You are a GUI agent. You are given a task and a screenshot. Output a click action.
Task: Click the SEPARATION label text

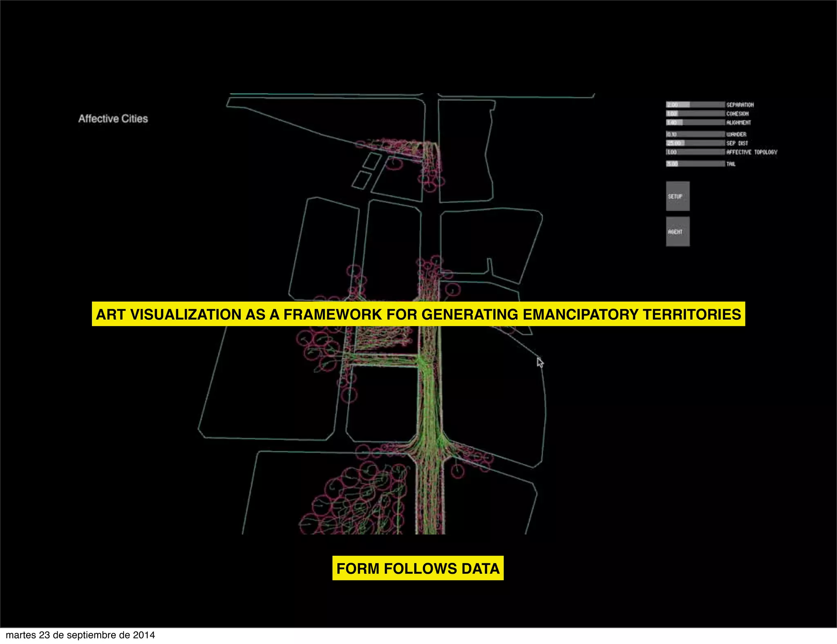click(740, 105)
